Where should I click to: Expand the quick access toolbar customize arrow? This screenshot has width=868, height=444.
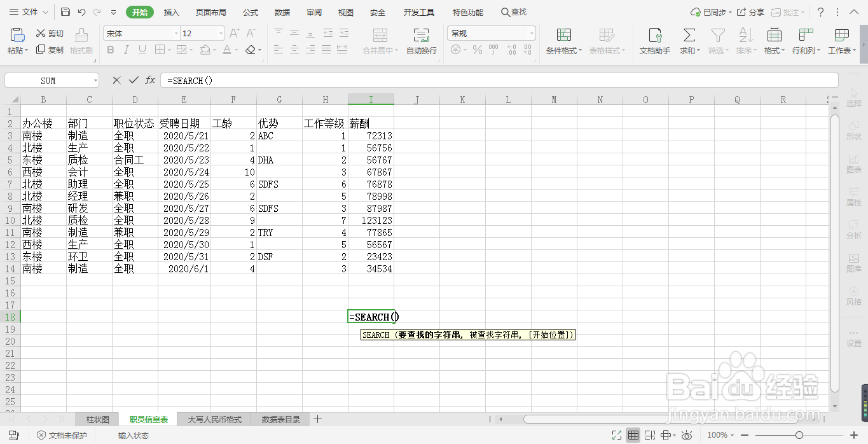click(x=113, y=12)
